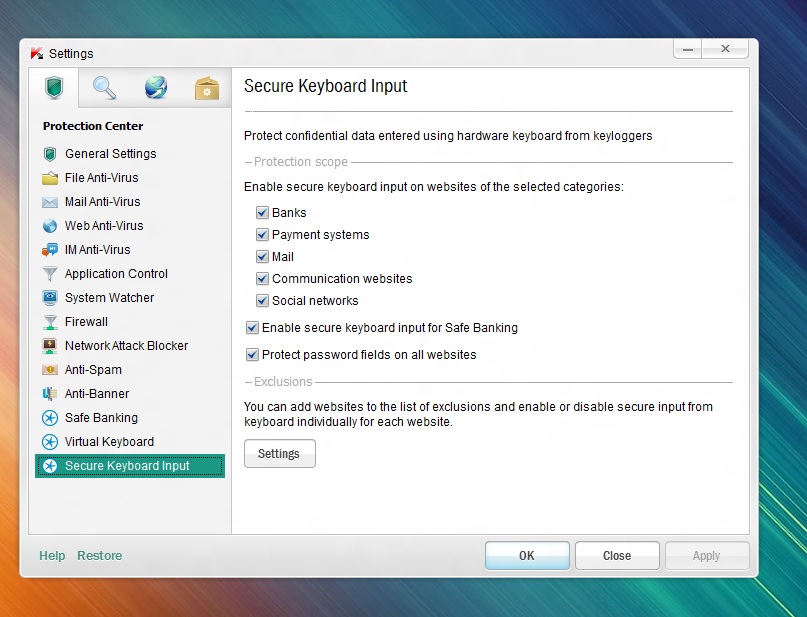807x617 pixels.
Task: Click the General Settings shield icon
Action: (50, 154)
